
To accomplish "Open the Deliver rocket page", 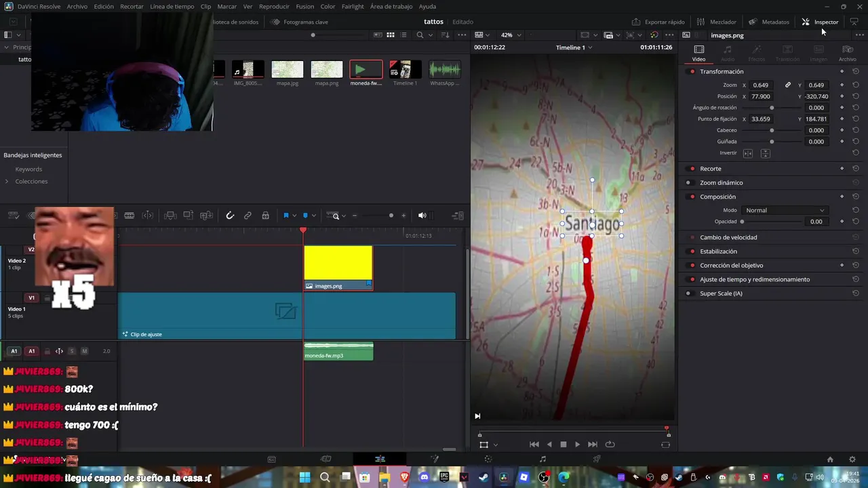I will click(597, 459).
